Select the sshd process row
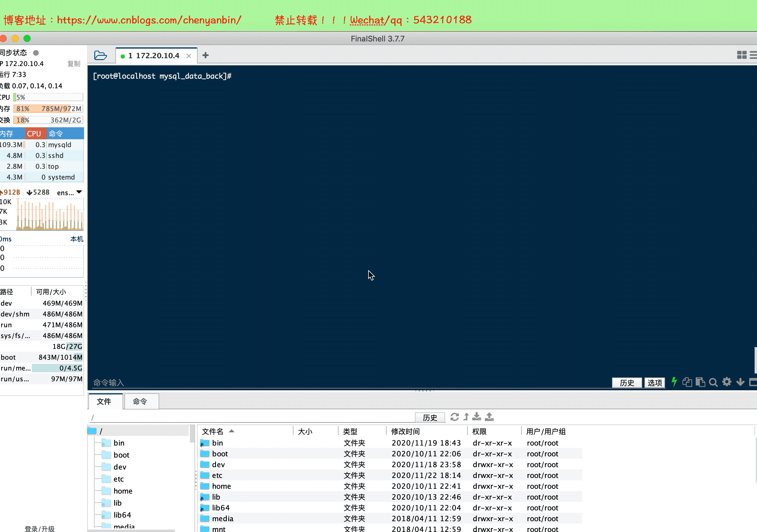The height and width of the screenshot is (532, 757). 42,156
